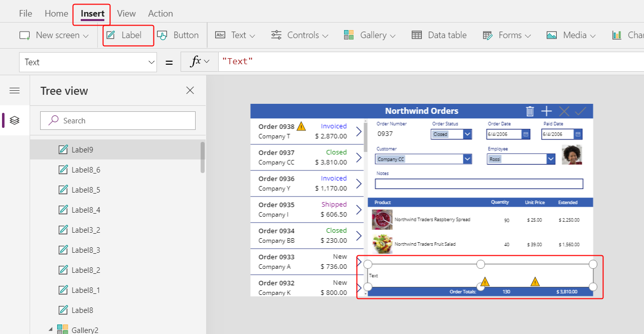The image size is (644, 334).
Task: Click the Order Totals label
Action: (462, 291)
